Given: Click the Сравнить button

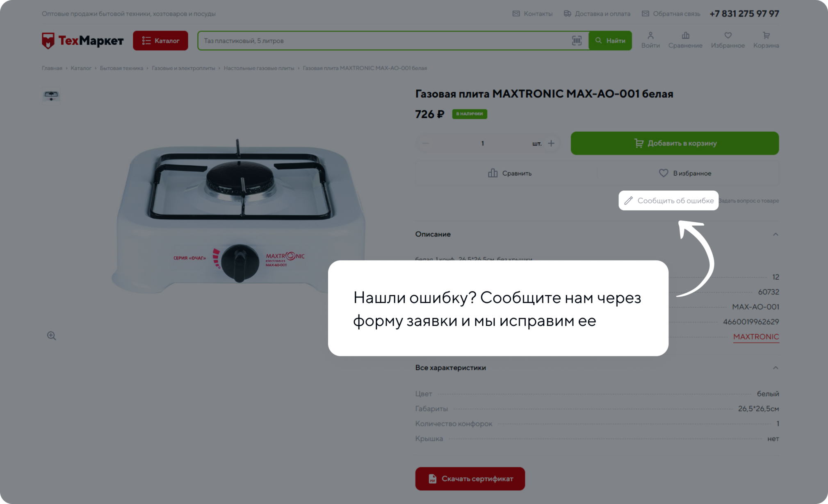Looking at the screenshot, I should click(x=509, y=173).
